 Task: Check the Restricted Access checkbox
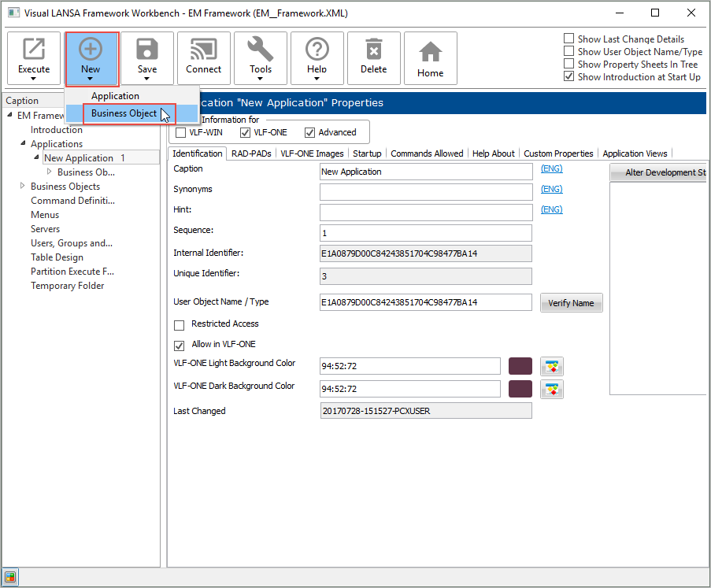pyautogui.click(x=180, y=324)
